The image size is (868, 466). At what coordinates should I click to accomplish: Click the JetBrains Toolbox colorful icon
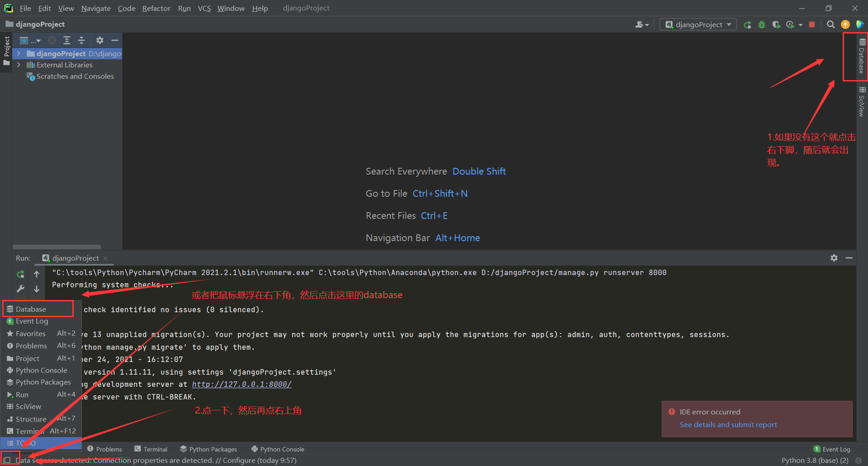[860, 24]
